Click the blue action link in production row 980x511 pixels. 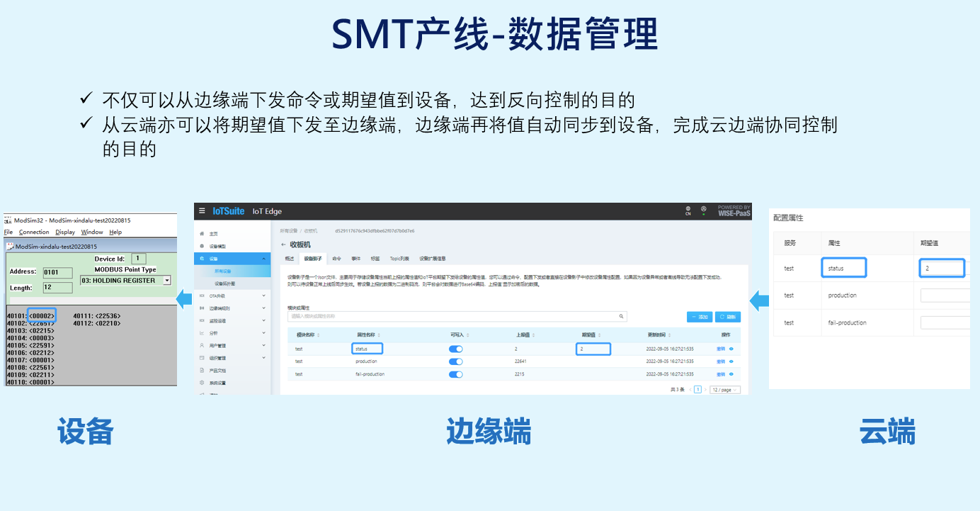coord(721,361)
